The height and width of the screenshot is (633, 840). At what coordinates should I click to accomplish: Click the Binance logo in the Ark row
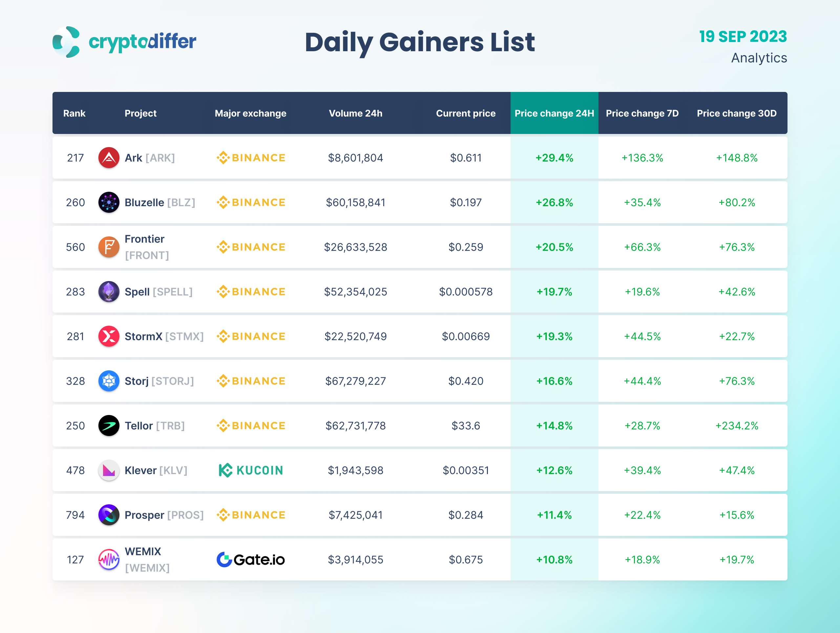[251, 158]
